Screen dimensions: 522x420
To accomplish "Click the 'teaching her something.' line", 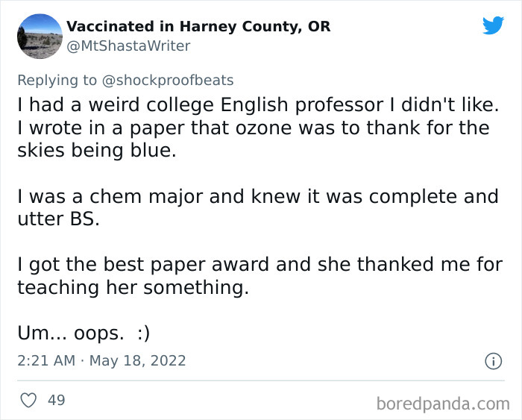I will tap(132, 288).
